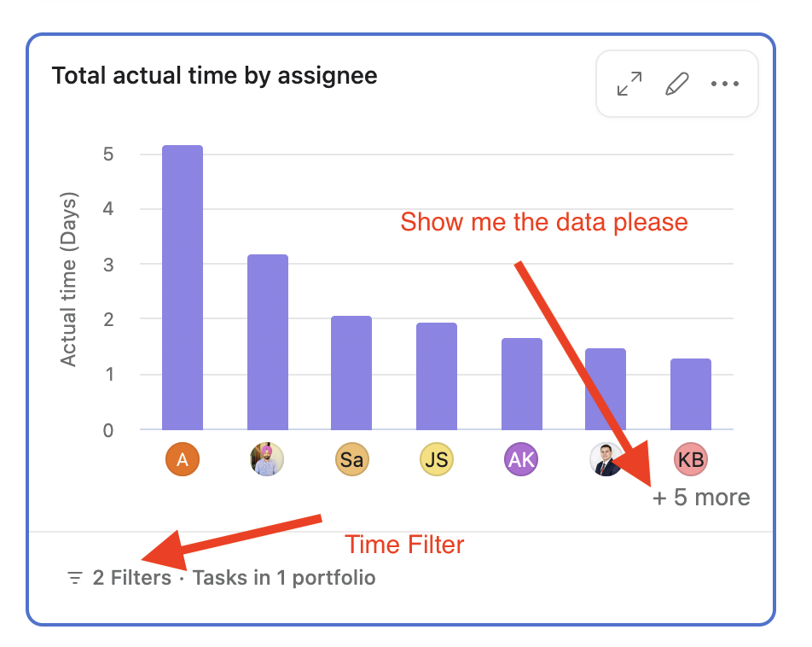The image size is (812, 647).
Task: Click the filter lines icon
Action: coord(75,578)
